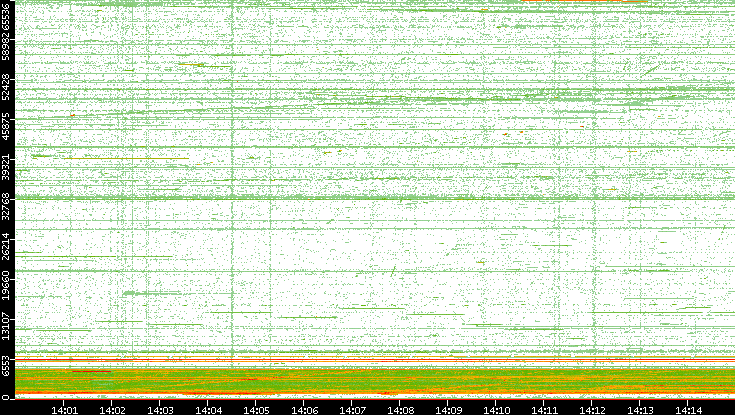Screen dimensions: 735x415
Task: Click the 19660 vertical axis label
Action: pyautogui.click(x=7, y=285)
